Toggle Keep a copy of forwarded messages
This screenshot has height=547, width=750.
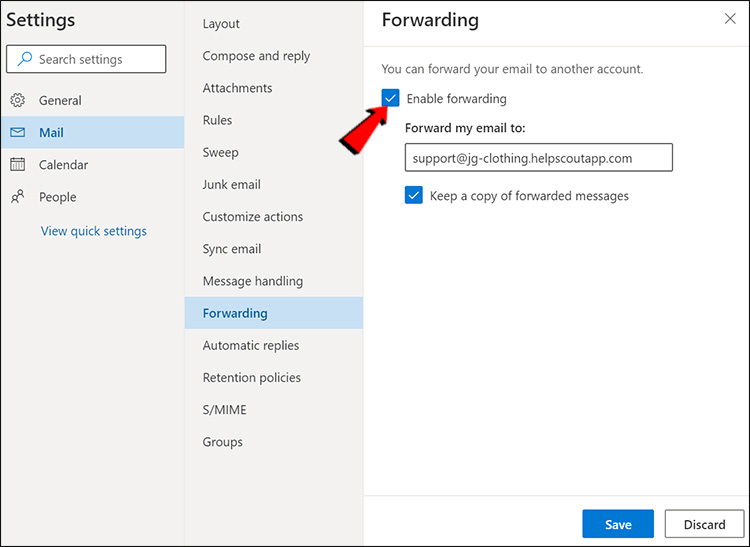[414, 195]
